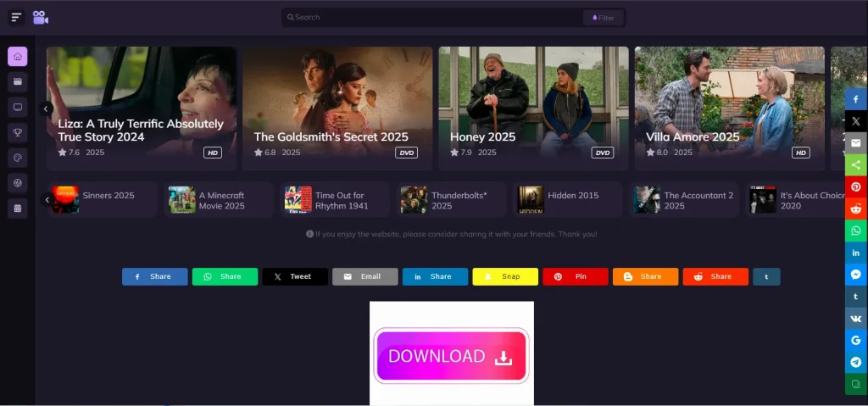Share via Facebook in right sidebar
The image size is (868, 406).
[x=856, y=99]
